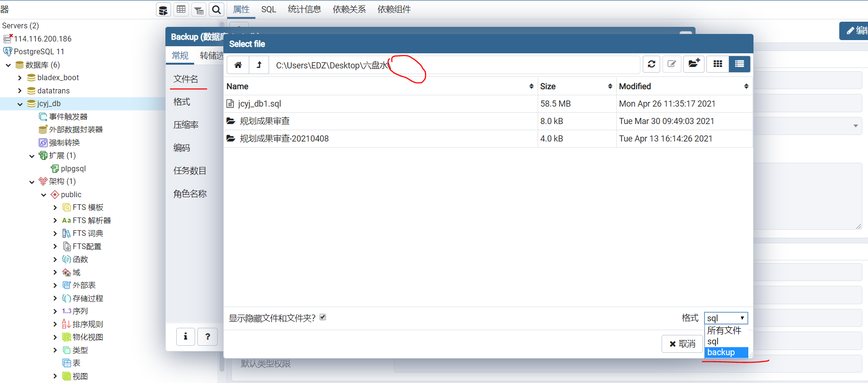Click the public schema icon
Viewport: 868px width, 383px height.
point(55,194)
